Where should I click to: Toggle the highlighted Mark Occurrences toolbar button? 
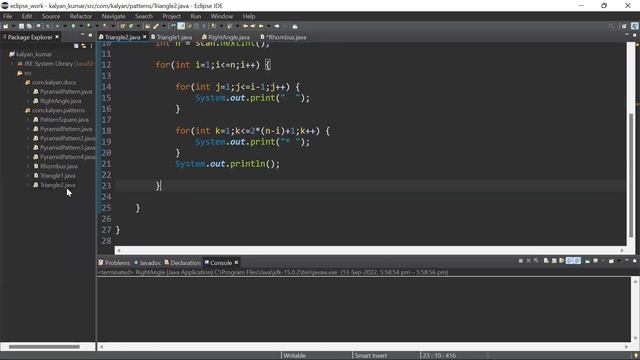[x=181, y=26]
